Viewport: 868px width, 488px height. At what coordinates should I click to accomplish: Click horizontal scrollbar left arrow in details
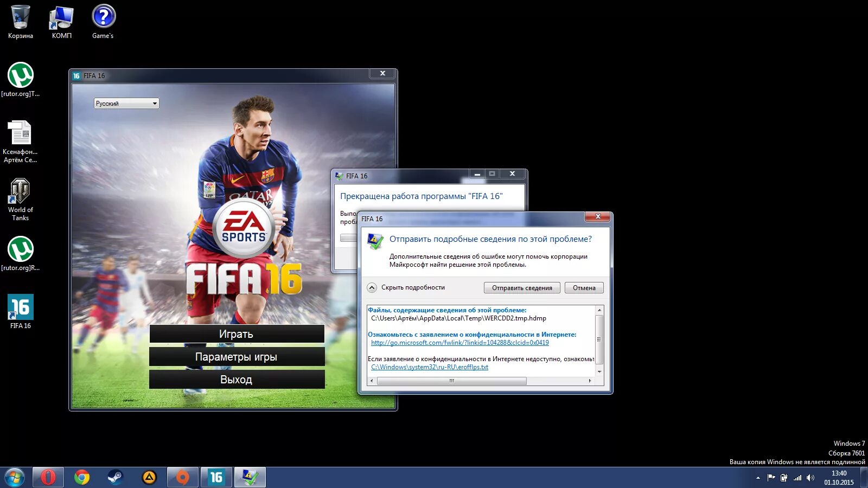point(372,381)
